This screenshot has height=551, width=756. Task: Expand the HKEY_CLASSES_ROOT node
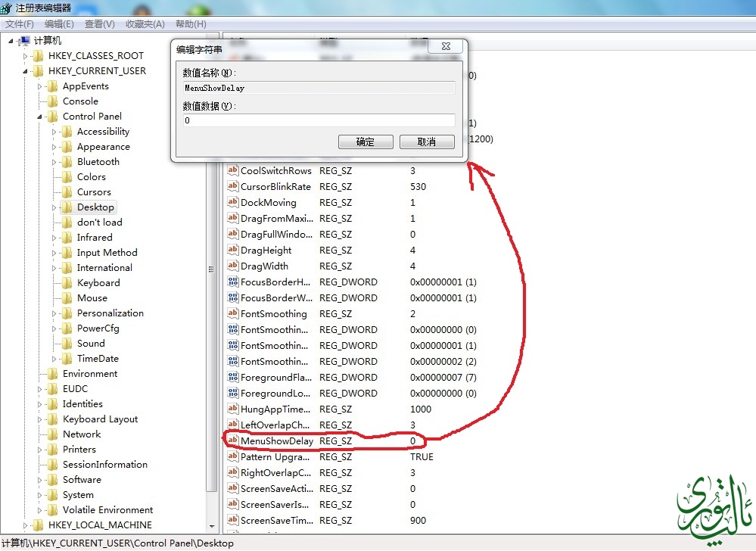click(x=25, y=56)
